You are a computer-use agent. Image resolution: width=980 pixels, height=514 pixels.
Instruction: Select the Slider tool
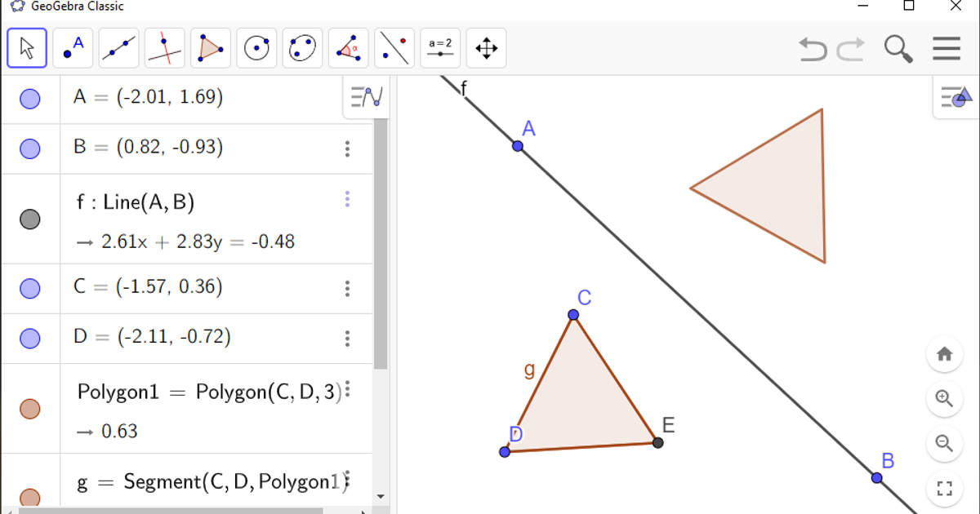click(440, 48)
